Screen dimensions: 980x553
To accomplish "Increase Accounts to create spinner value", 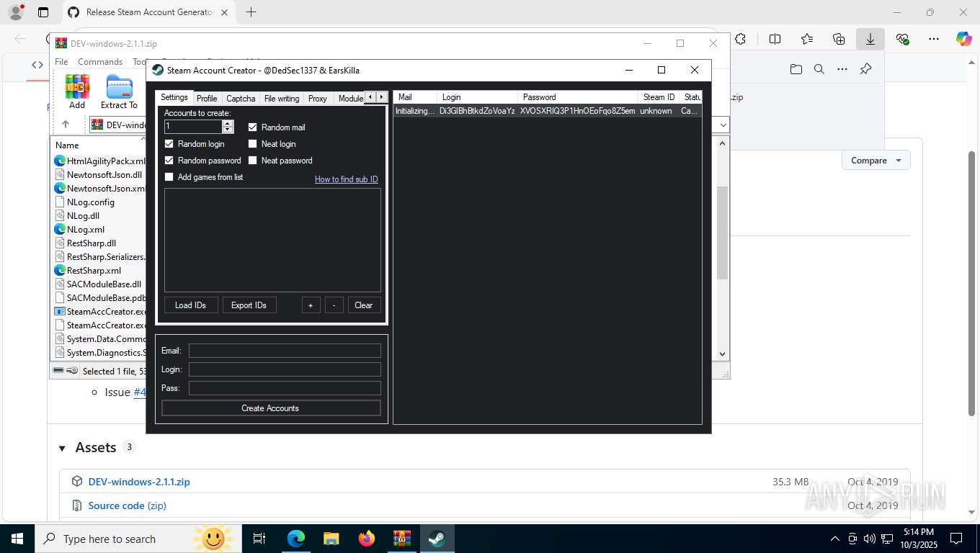I will click(x=228, y=123).
